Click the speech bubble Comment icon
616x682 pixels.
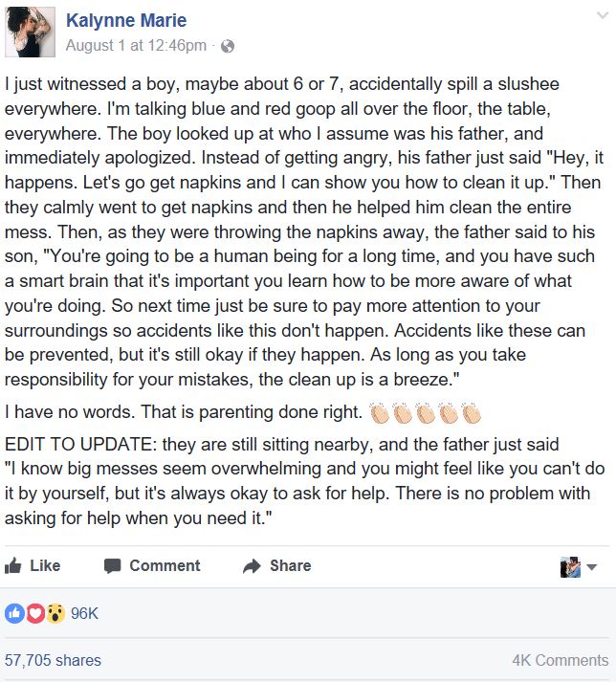[112, 566]
